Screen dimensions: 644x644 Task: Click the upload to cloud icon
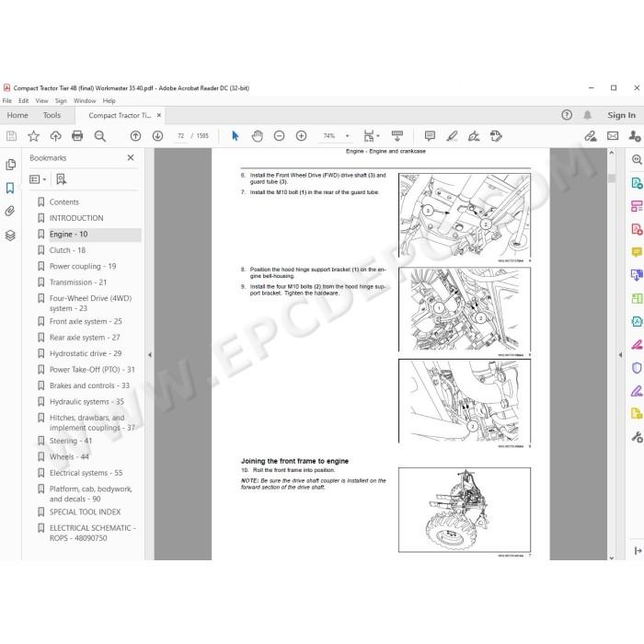tap(55, 136)
